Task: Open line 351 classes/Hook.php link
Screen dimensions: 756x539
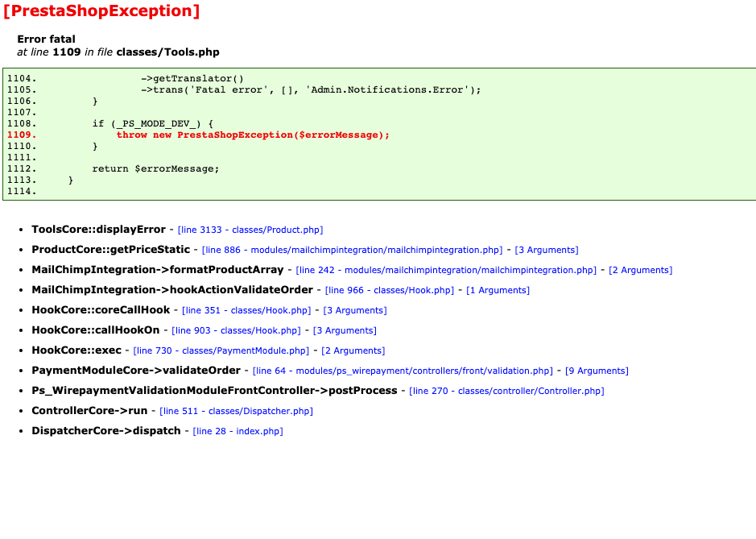Action: [246, 310]
